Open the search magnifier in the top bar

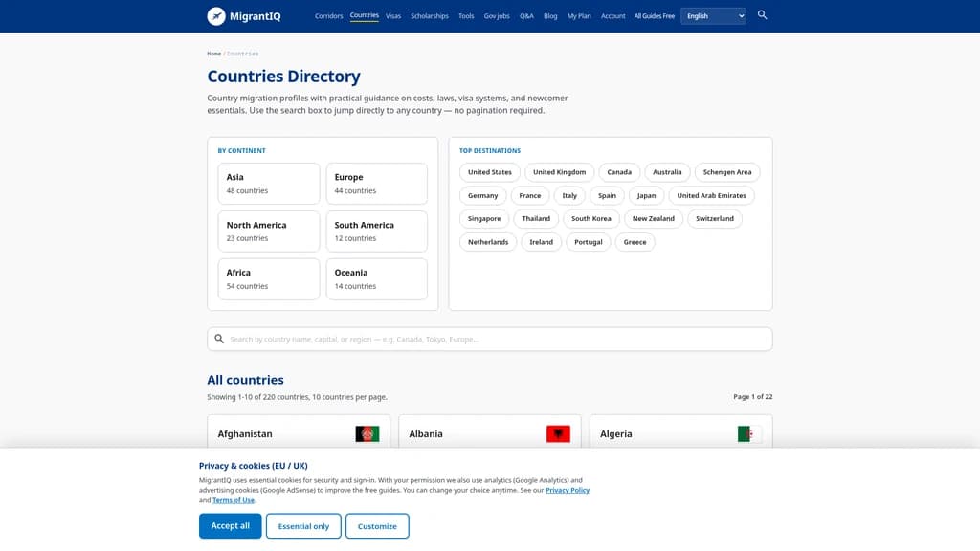point(762,15)
